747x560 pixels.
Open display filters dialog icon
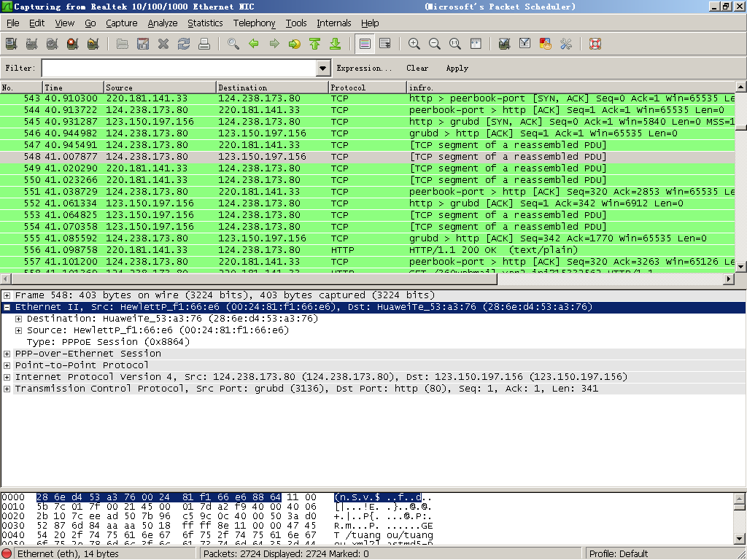pos(525,44)
